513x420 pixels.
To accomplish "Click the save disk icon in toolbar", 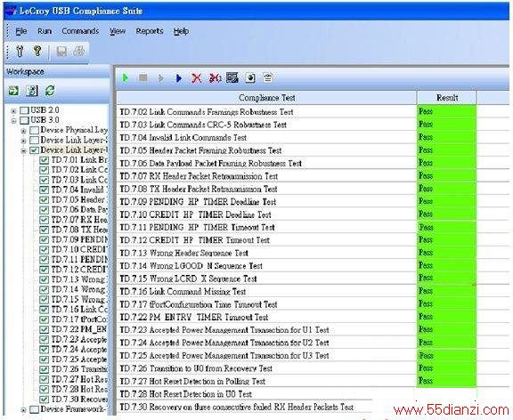I will pyautogui.click(x=61, y=52).
